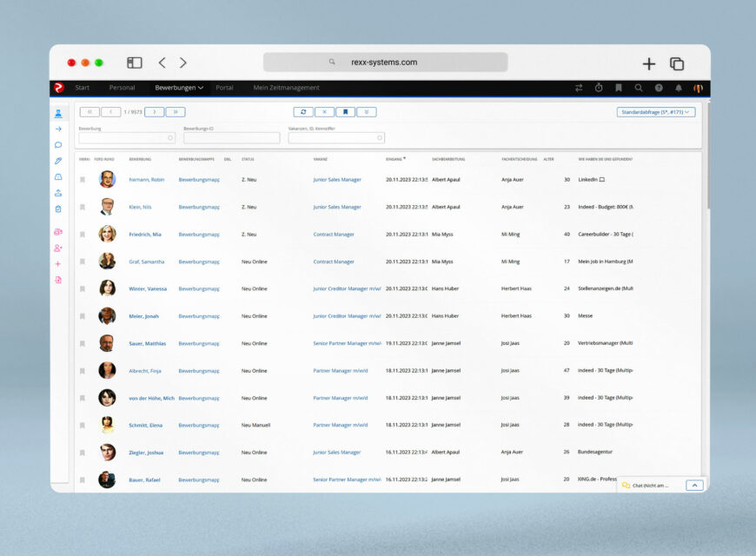Toggle bookmark flag for Sauer, Matthias
756x556 pixels.
(x=83, y=343)
